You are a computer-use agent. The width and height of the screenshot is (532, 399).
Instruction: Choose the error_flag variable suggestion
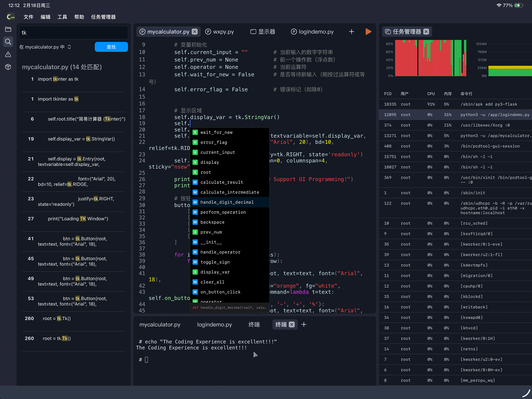230,142
